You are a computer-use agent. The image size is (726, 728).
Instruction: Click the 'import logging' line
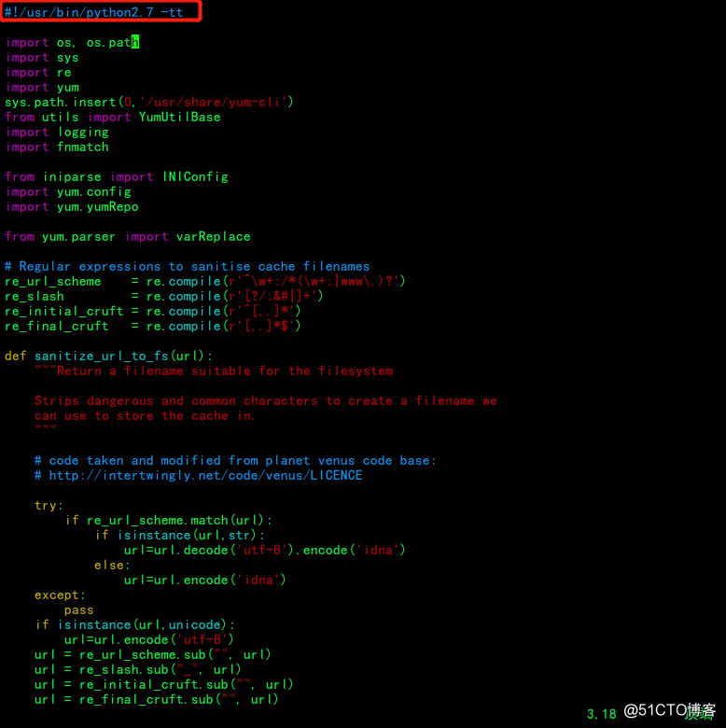tap(57, 133)
